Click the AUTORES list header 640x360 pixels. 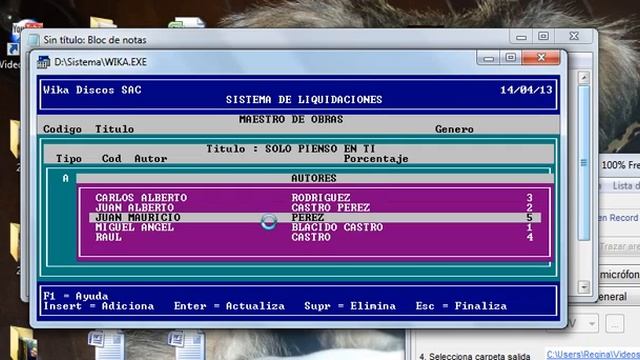point(314,178)
